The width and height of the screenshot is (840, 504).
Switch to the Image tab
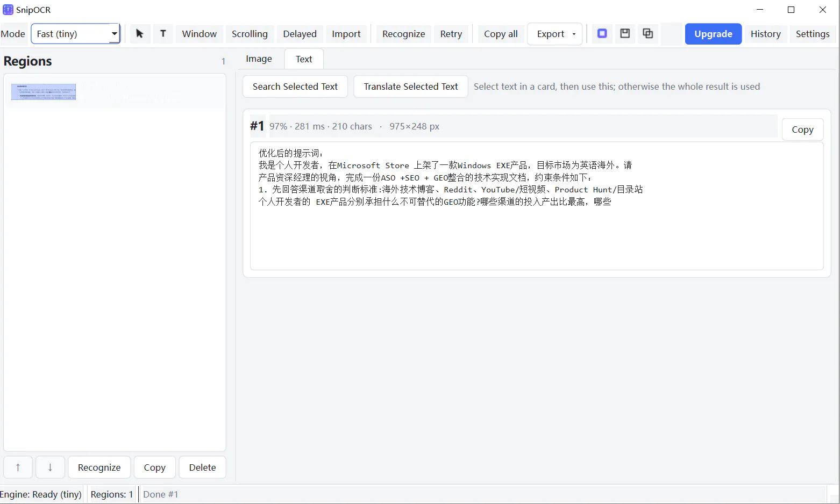pyautogui.click(x=259, y=59)
